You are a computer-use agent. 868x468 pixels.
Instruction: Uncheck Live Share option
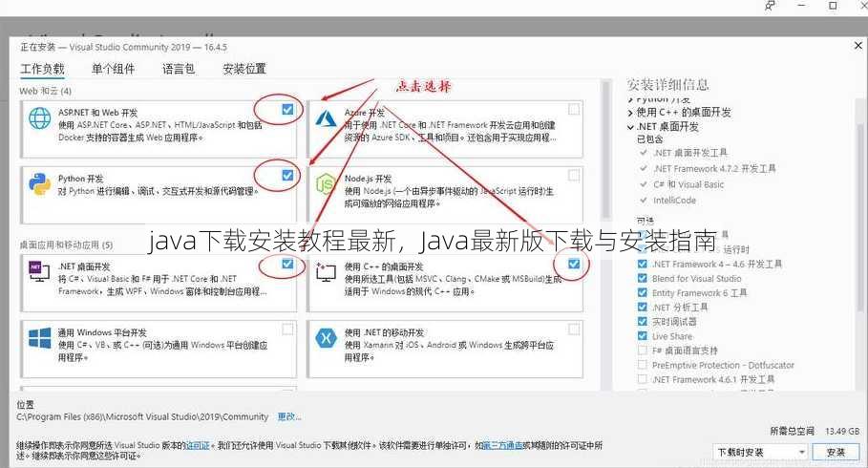coord(642,335)
